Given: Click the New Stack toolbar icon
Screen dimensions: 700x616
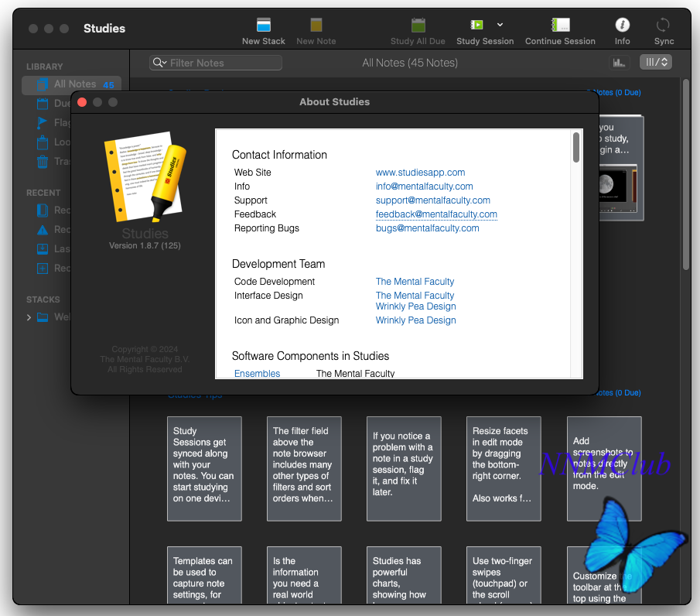Looking at the screenshot, I should pyautogui.click(x=264, y=25).
